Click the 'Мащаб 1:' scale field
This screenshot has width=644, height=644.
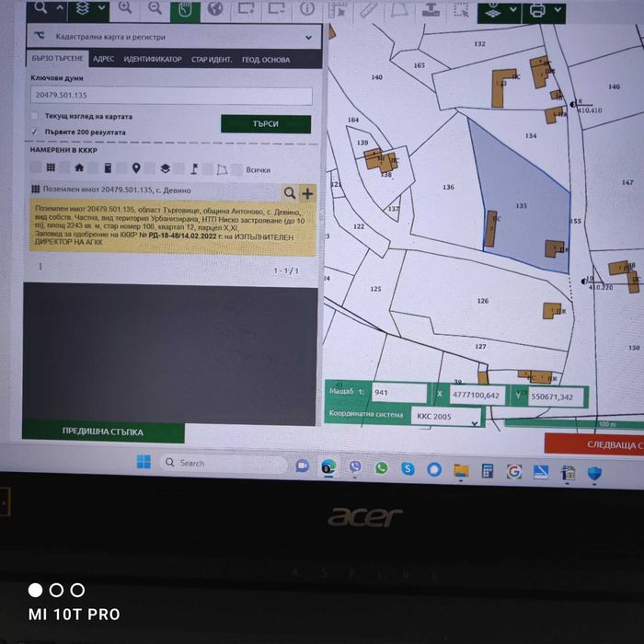click(x=398, y=393)
